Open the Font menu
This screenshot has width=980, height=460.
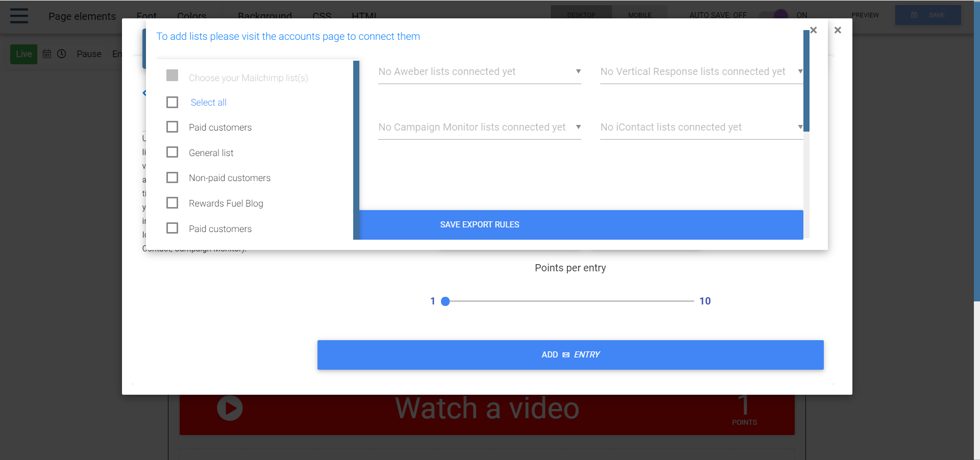pyautogui.click(x=146, y=16)
